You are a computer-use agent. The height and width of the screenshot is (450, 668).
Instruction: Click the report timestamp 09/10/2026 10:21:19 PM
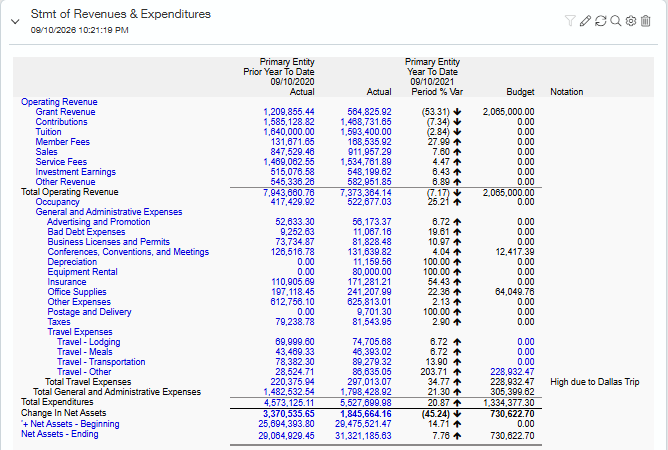pyautogui.click(x=79, y=30)
